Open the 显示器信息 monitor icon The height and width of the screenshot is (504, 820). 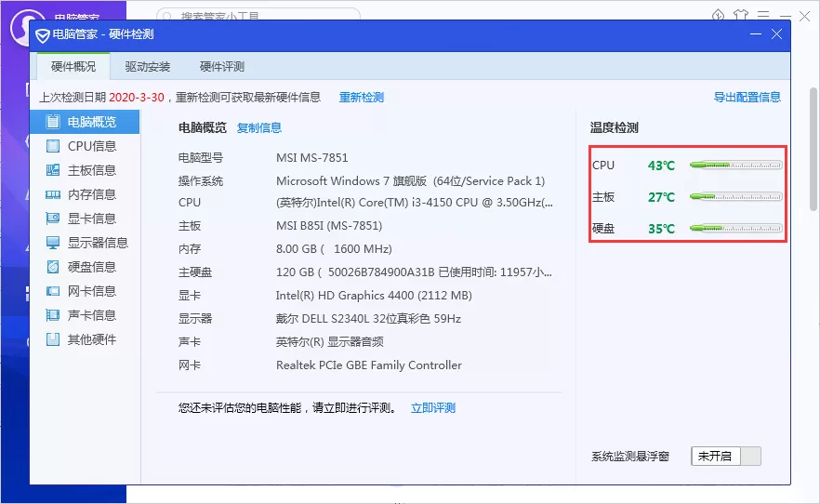pos(53,243)
